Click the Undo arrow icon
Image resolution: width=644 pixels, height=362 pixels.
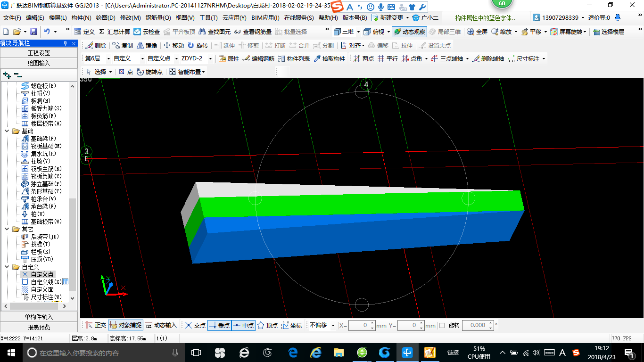point(47,32)
